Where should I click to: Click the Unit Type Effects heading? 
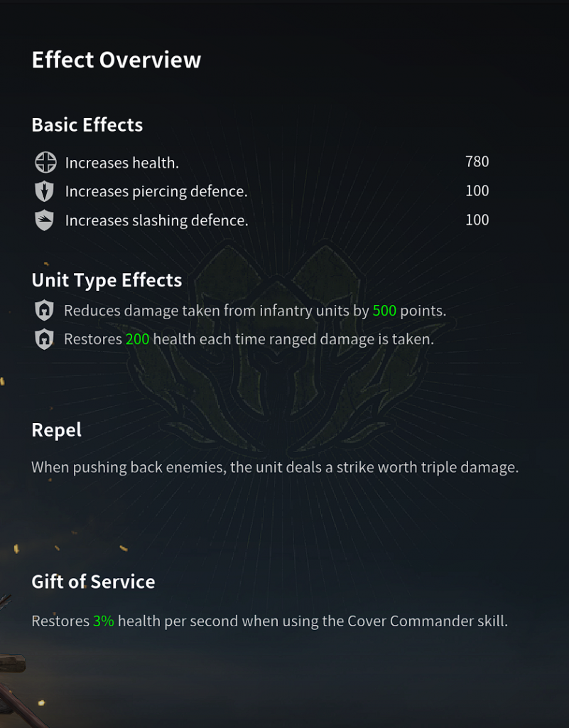click(x=107, y=280)
